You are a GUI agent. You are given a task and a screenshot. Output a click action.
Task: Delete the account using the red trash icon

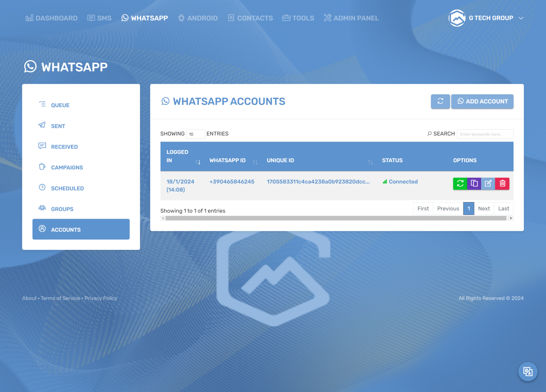tap(502, 183)
